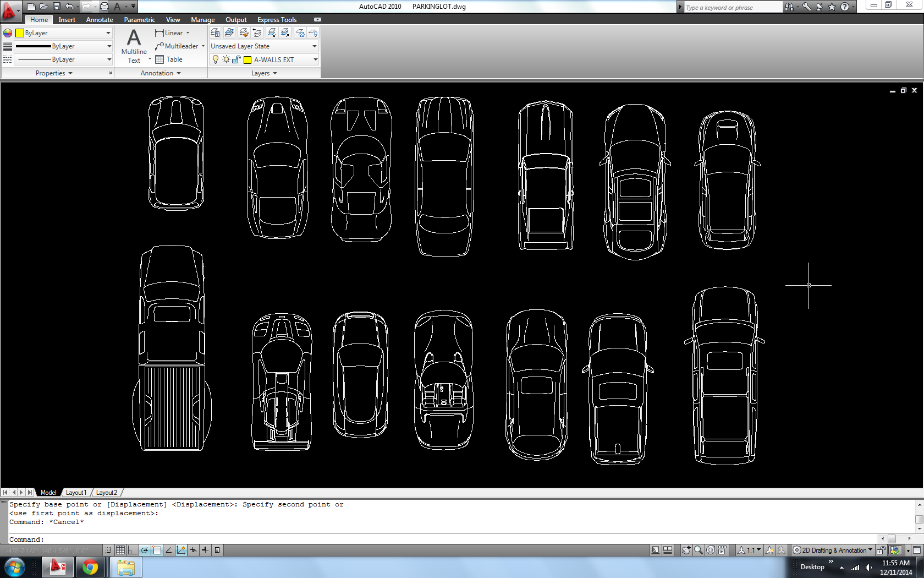Open the Express Tools ribbon tab
The height and width of the screenshot is (578, 924).
pos(277,20)
